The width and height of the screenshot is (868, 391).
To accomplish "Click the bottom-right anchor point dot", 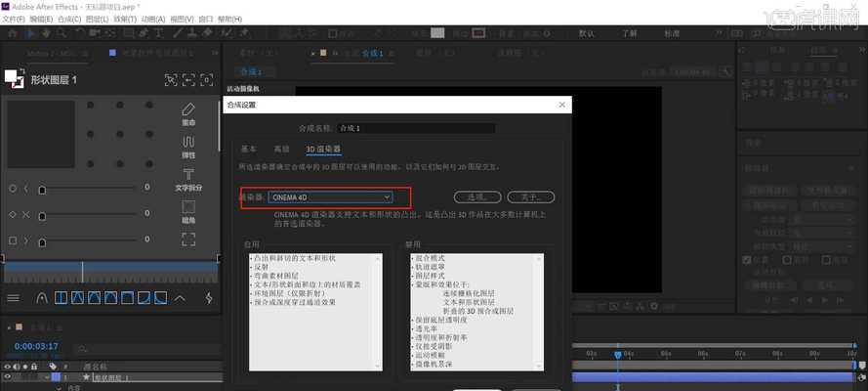I will (x=149, y=164).
